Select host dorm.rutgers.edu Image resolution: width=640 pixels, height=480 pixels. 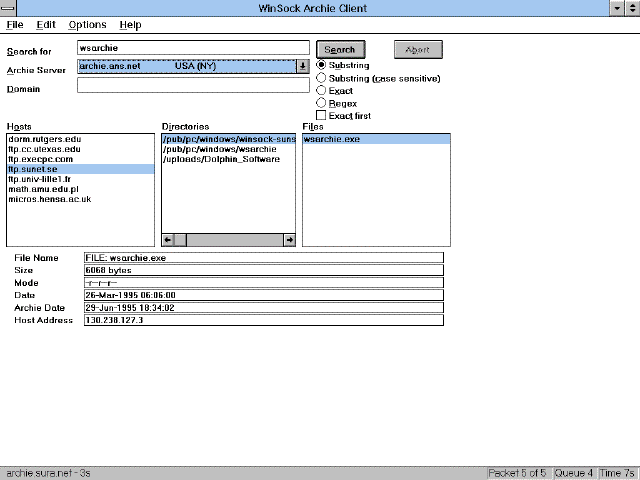[x=80, y=139]
